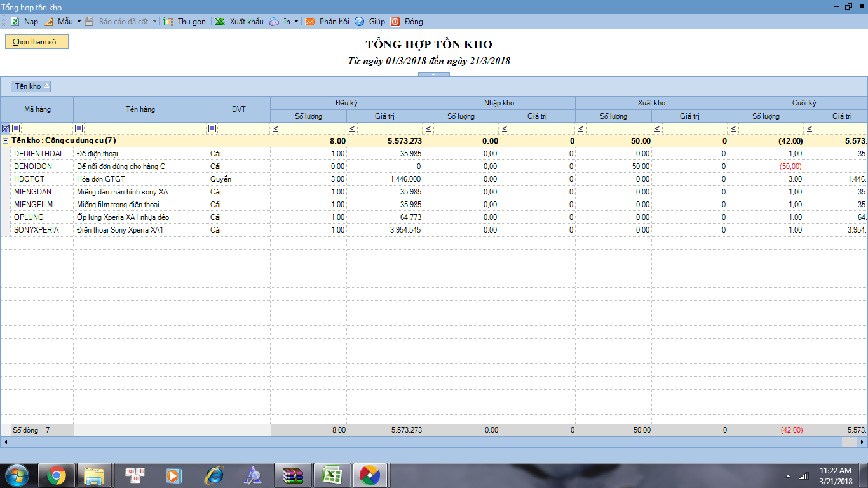Open Windows Explorer from the taskbar
The image size is (868, 488).
[x=94, y=475]
